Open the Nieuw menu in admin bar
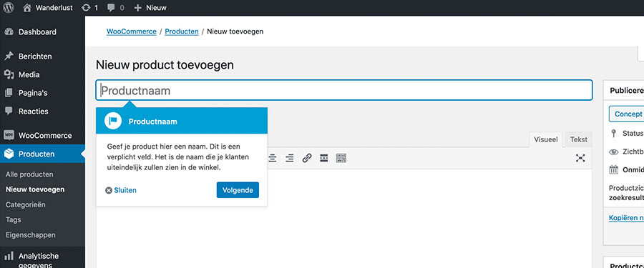 150,7
